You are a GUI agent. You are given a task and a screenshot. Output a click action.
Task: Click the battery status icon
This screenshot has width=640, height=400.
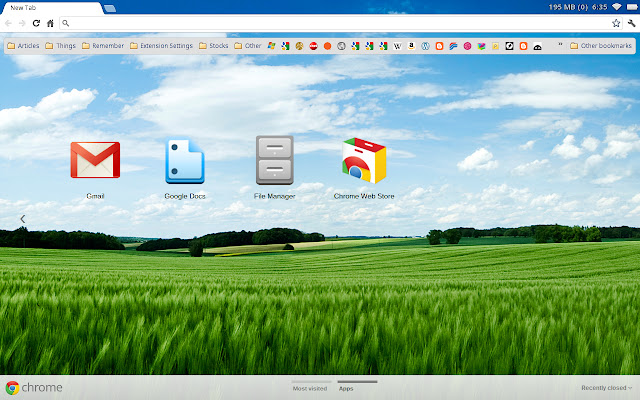point(632,7)
